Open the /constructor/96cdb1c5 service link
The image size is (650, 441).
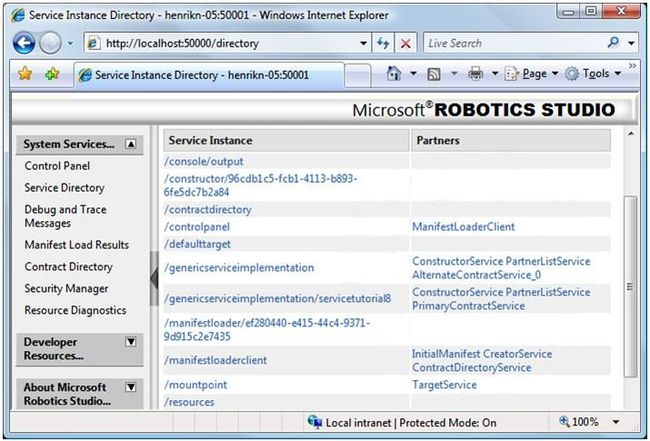(260, 185)
